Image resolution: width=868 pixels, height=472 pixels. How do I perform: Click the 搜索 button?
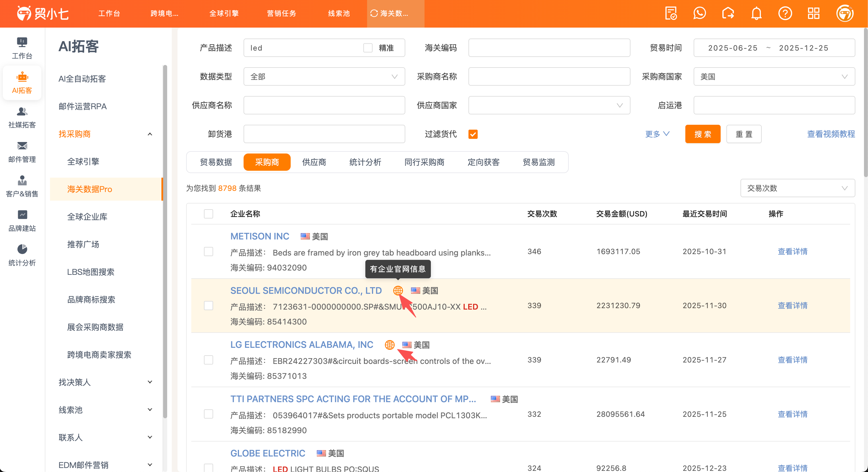[703, 134]
